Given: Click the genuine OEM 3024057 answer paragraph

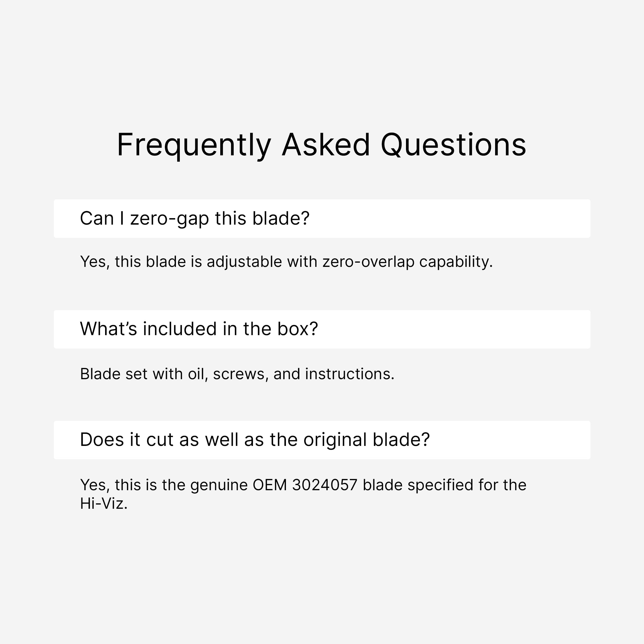Looking at the screenshot, I should [303, 494].
